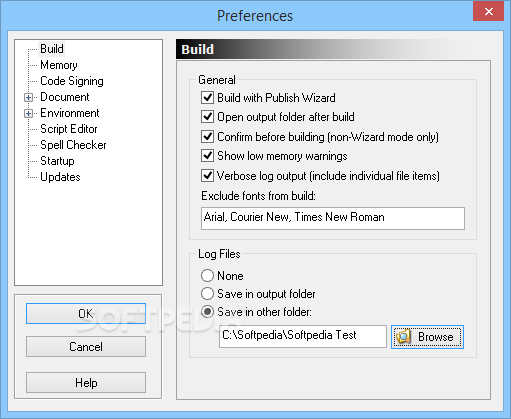511x419 pixels.
Task: Click the OK button
Action: (x=86, y=314)
